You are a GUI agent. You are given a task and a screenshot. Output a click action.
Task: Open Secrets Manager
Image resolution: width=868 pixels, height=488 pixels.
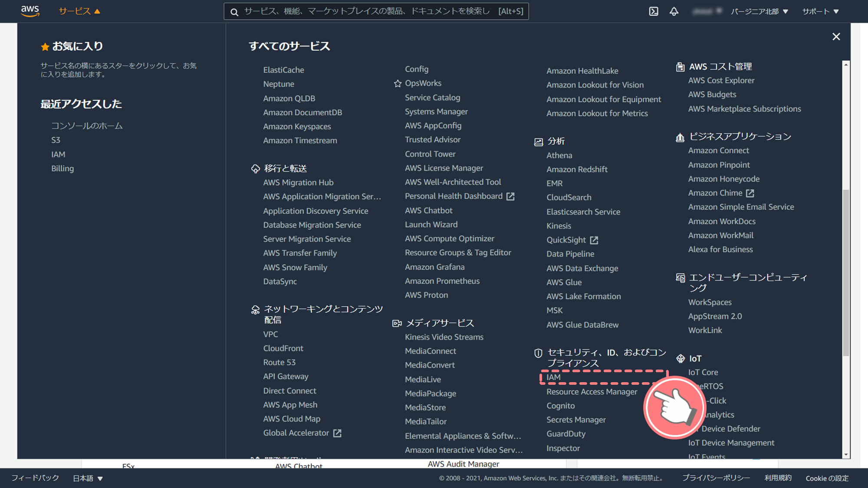576,420
